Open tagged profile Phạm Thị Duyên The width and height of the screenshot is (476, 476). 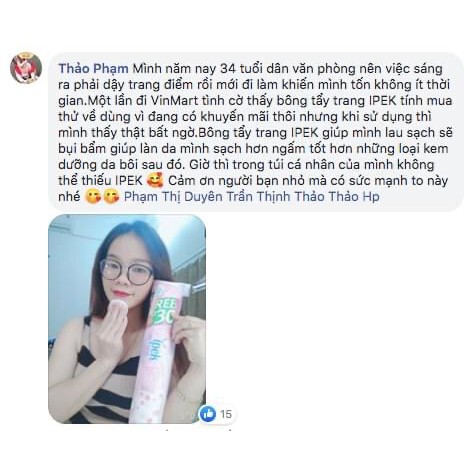pyautogui.click(x=173, y=197)
